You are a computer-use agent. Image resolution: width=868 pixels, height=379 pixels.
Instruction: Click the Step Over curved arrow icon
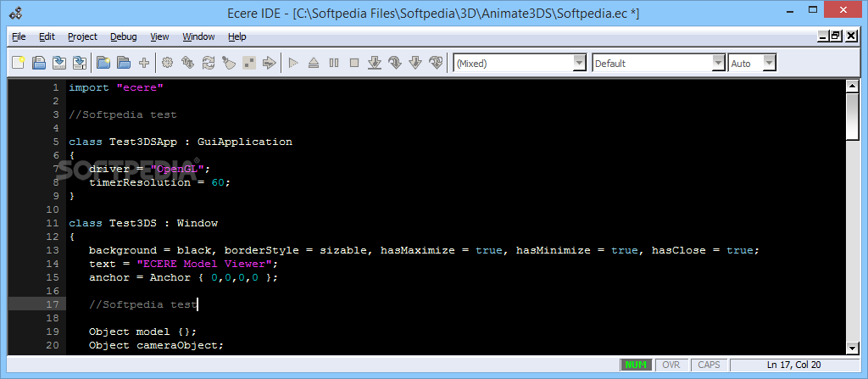point(395,63)
